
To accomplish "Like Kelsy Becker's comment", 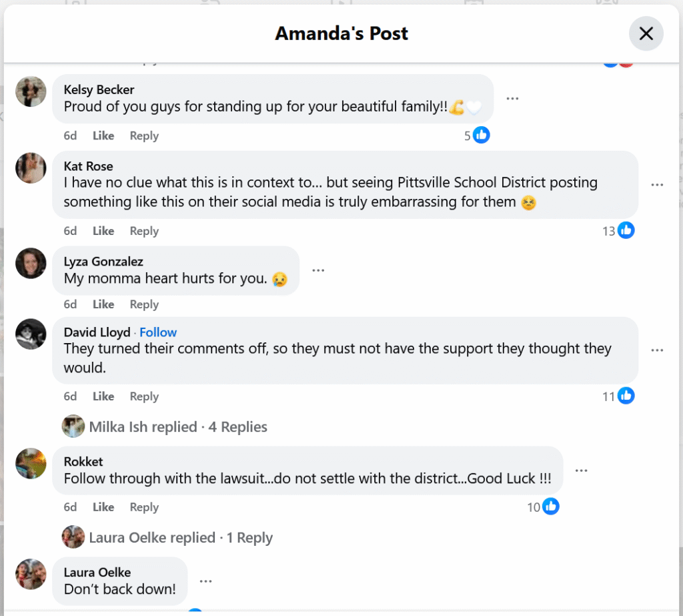I will [x=103, y=135].
